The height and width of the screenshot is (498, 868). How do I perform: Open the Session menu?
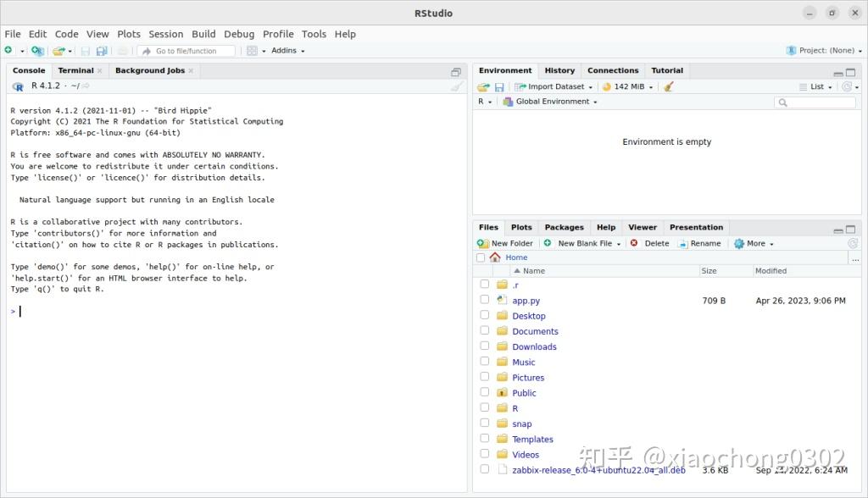tap(165, 34)
